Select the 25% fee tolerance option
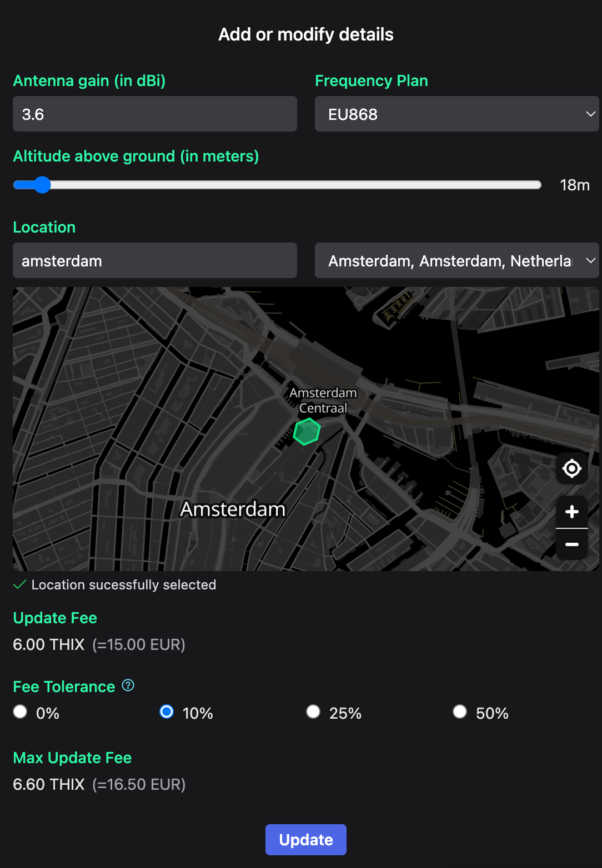The height and width of the screenshot is (868, 602). click(x=313, y=711)
